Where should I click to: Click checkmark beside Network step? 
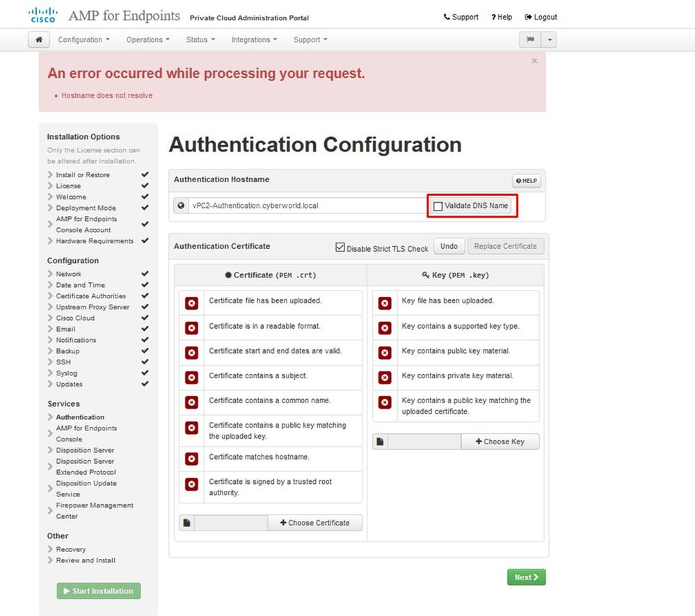click(145, 274)
